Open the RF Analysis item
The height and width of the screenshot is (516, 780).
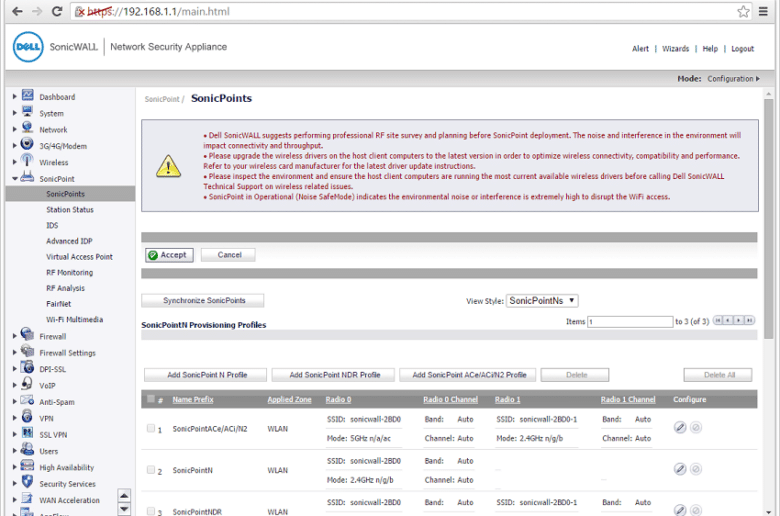pyautogui.click(x=65, y=288)
